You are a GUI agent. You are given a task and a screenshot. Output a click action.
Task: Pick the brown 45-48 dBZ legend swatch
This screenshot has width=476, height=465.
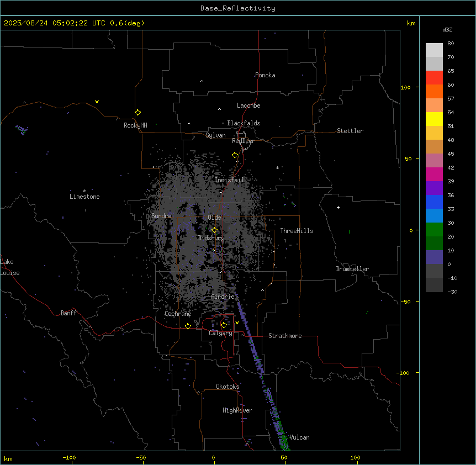point(434,146)
